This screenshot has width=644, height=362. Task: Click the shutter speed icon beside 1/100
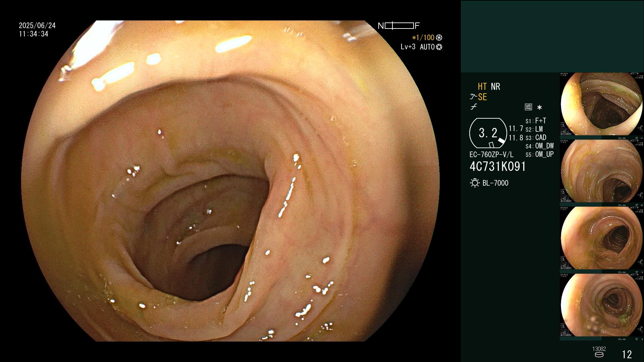[439, 38]
